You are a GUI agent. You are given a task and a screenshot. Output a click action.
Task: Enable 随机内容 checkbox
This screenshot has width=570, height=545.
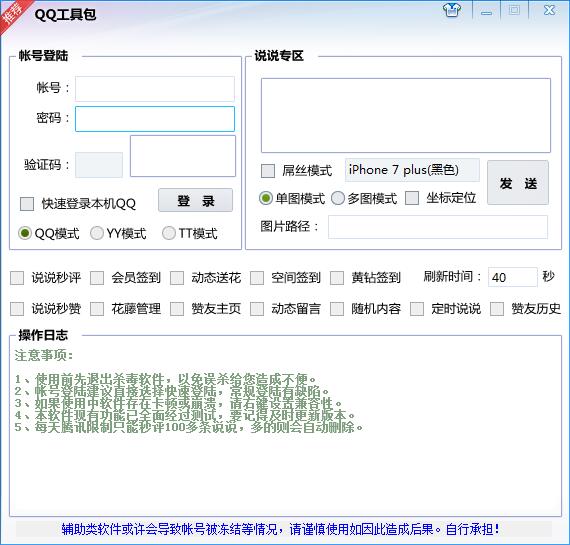tap(337, 309)
